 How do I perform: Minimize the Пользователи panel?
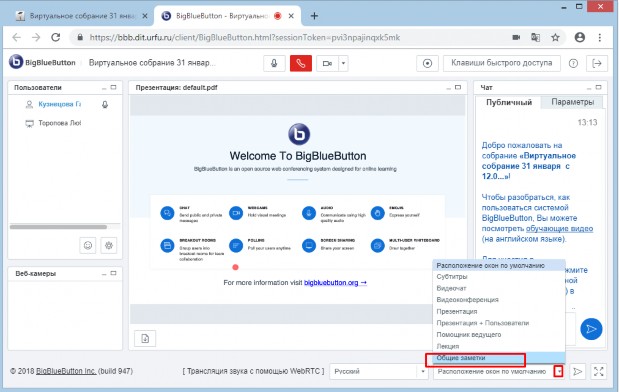pos(104,88)
